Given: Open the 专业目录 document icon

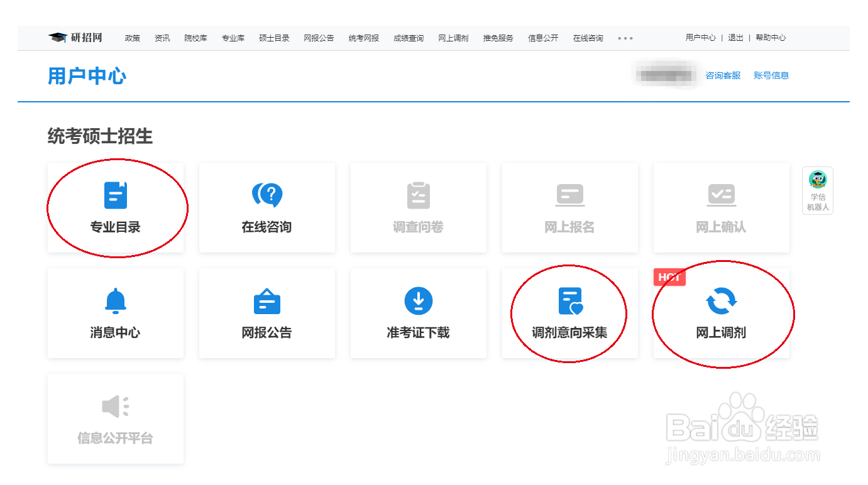Looking at the screenshot, I should (x=116, y=195).
